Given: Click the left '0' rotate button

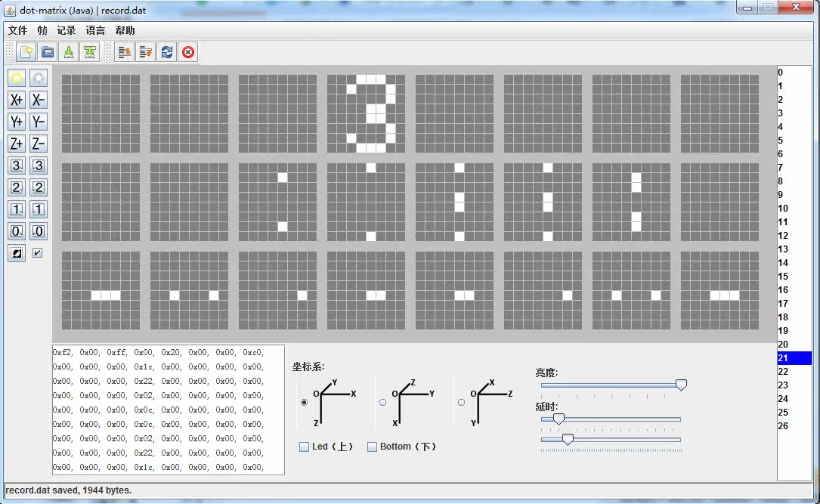Looking at the screenshot, I should (17, 231).
